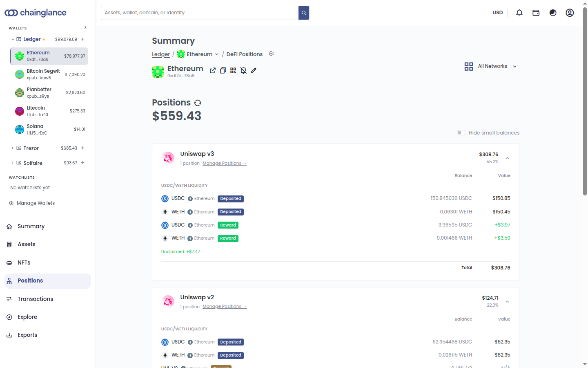Click the chainglance logo
588x368 pixels.
[x=36, y=13]
